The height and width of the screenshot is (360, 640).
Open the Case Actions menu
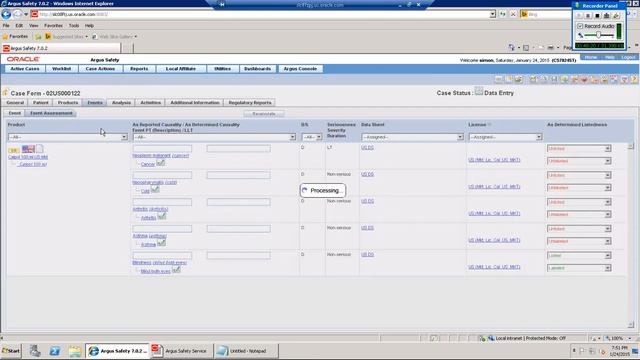point(100,69)
